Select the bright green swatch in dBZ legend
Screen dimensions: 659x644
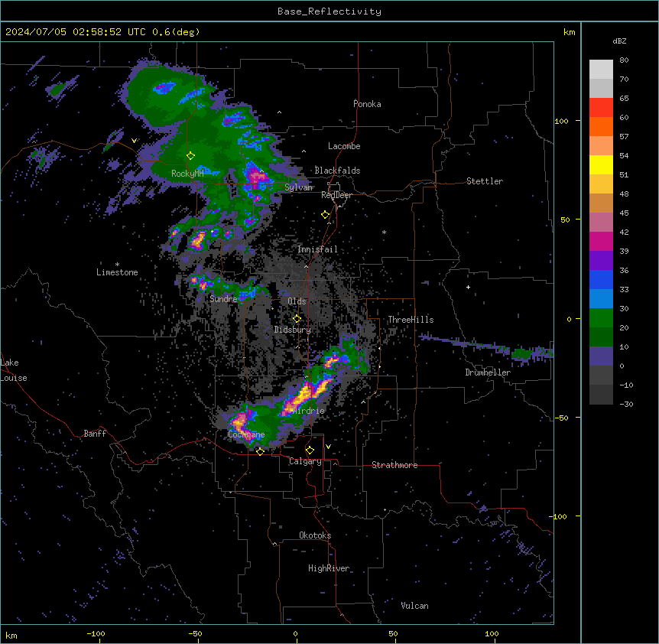click(601, 318)
